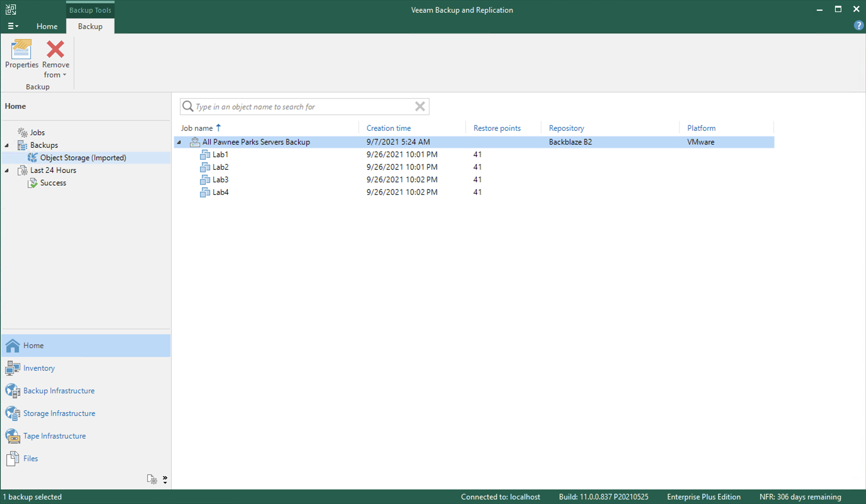Click Lab4 creation time 9/26/2021 10:02 PM

(402, 192)
